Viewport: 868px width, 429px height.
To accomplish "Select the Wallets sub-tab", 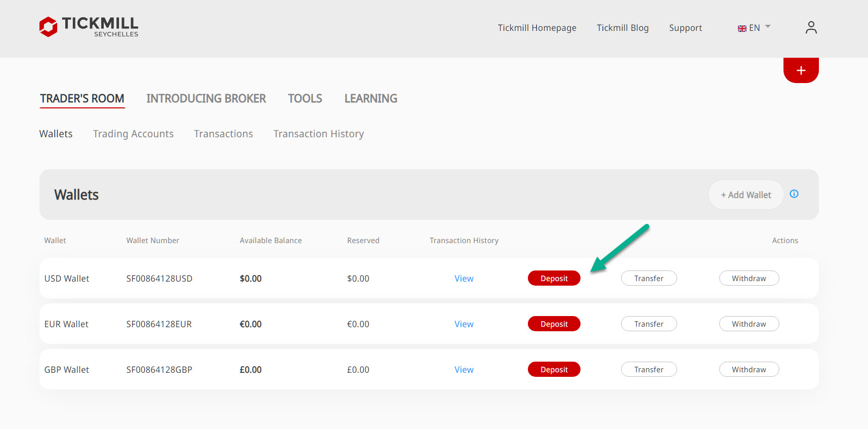I will (x=56, y=134).
